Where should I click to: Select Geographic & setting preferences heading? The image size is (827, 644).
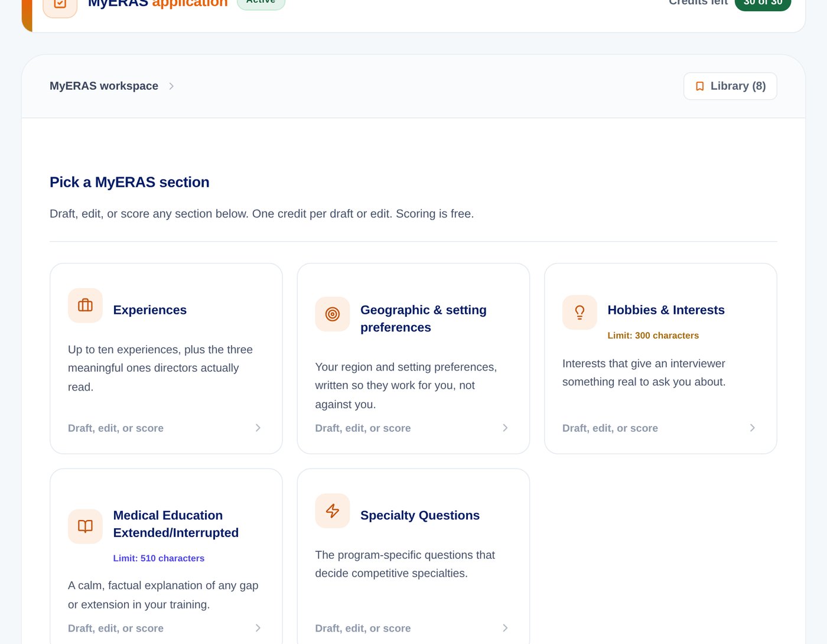(424, 318)
